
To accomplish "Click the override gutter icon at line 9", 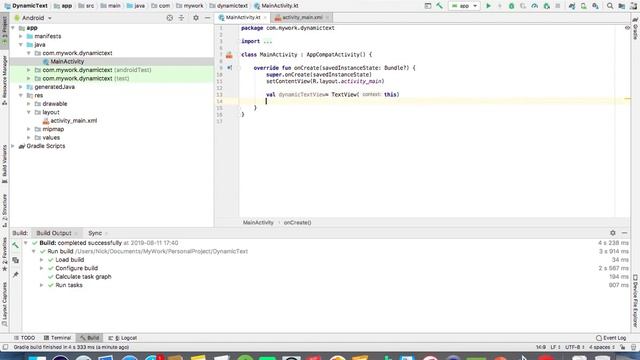I will tap(229, 68).
